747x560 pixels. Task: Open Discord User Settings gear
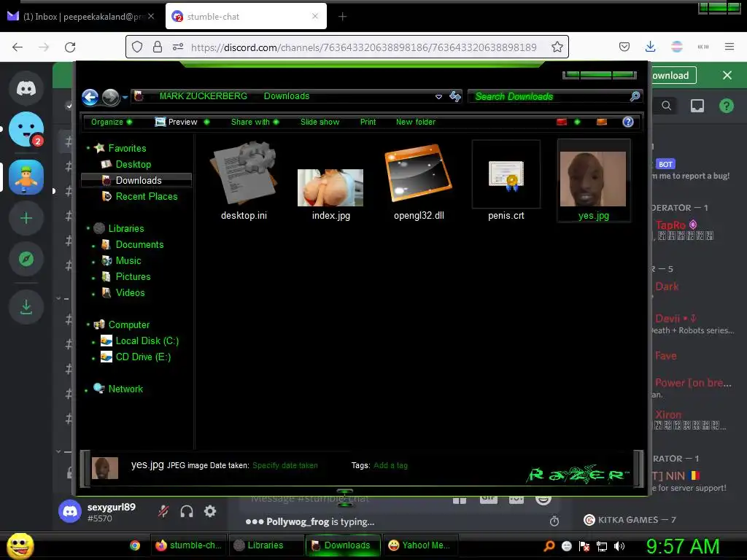[x=210, y=511]
